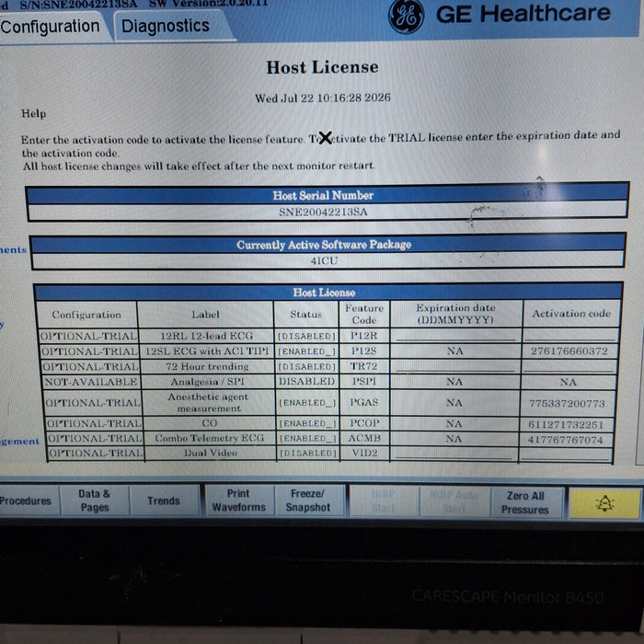The height and width of the screenshot is (644, 644).
Task: Click host serial number SNE20042213SA value
Action: pos(323,213)
